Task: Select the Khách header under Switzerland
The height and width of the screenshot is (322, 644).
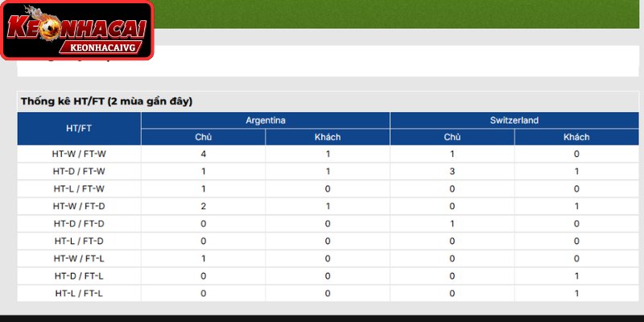Action: click(x=576, y=137)
